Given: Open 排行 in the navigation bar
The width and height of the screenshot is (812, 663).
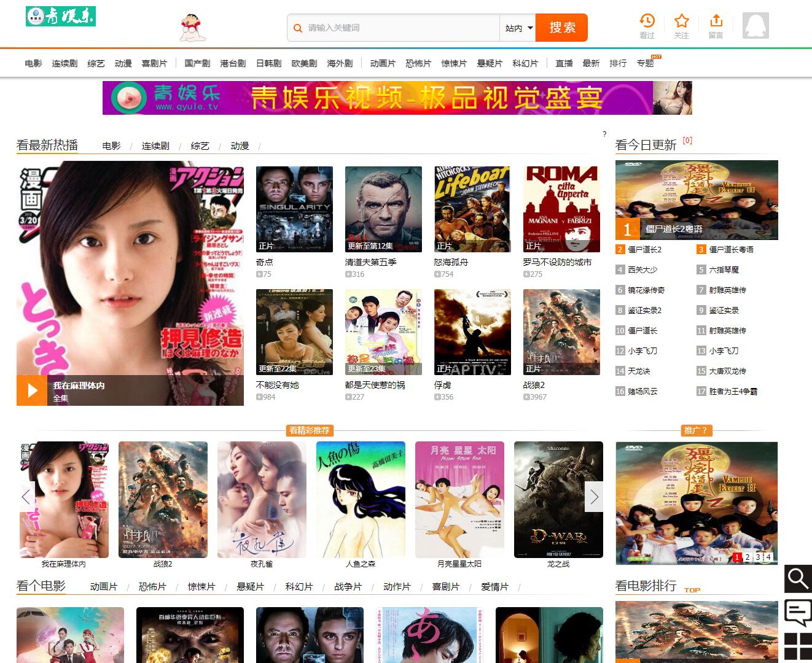Looking at the screenshot, I should pos(618,63).
